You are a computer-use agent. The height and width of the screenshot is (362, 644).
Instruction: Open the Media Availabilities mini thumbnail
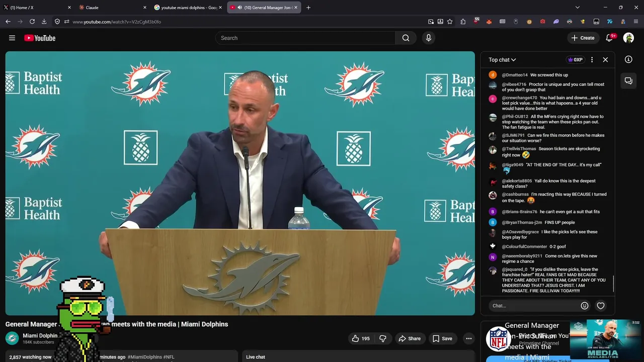click(x=606, y=340)
